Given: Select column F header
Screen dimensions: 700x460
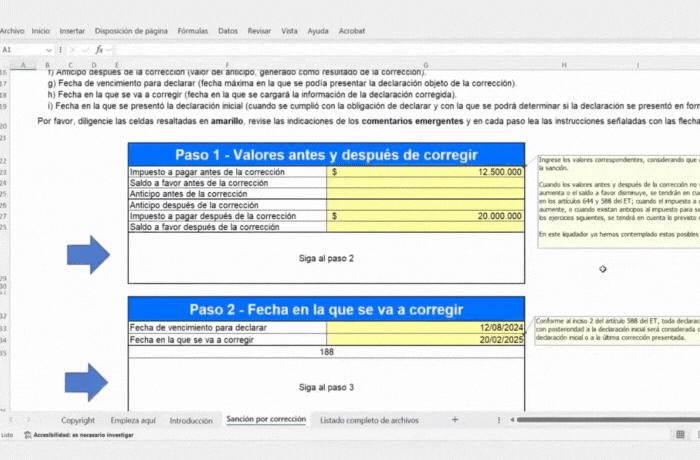Looking at the screenshot, I should (227, 65).
